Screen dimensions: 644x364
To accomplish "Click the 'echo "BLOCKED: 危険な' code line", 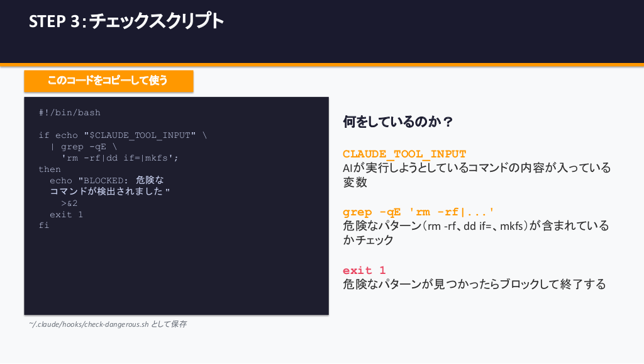I will point(107,181).
